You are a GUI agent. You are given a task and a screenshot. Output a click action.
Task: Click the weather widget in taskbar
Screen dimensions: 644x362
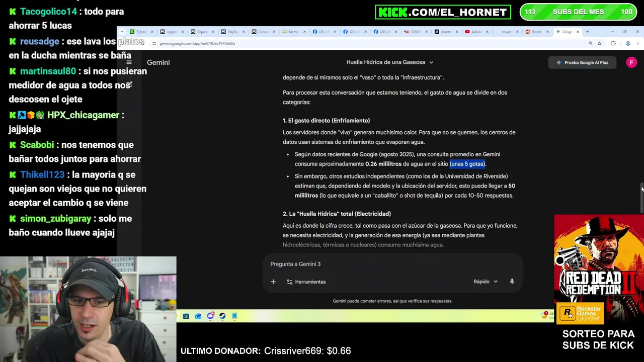pyautogui.click(x=548, y=315)
